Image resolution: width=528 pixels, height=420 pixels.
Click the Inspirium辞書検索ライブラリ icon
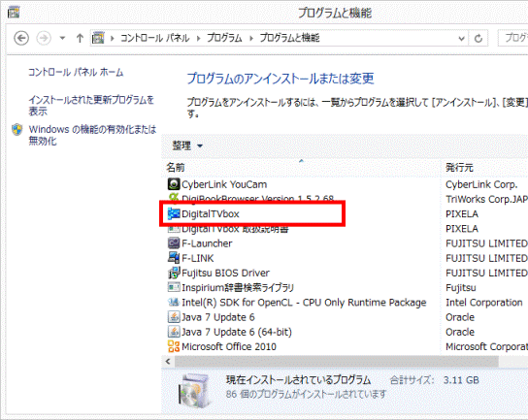tap(174, 287)
